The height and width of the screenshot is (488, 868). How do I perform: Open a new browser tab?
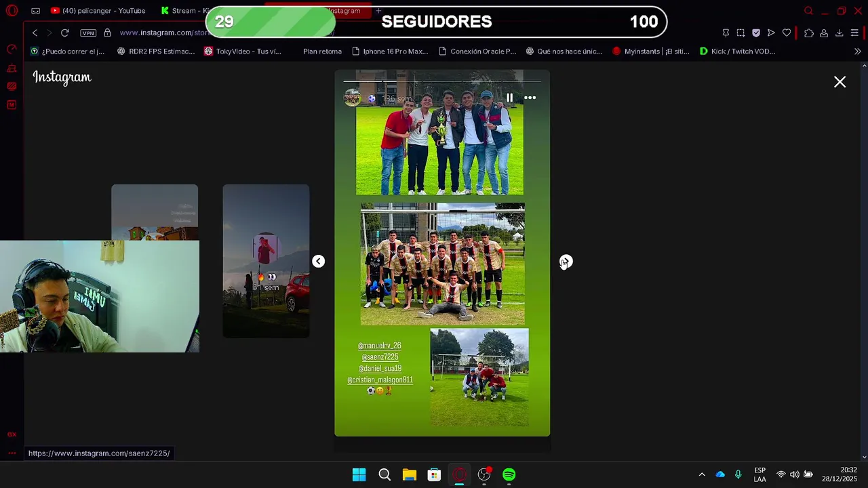pos(378,11)
